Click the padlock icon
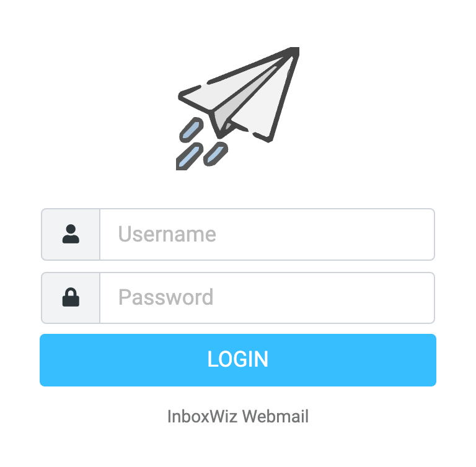The image size is (476, 467). point(71,297)
